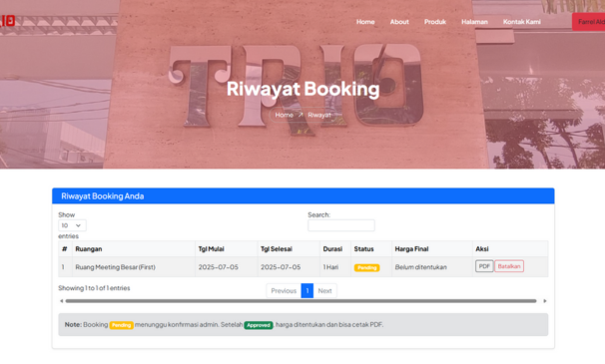Open the Show entries dropdown
This screenshot has height=364, width=605.
(72, 225)
